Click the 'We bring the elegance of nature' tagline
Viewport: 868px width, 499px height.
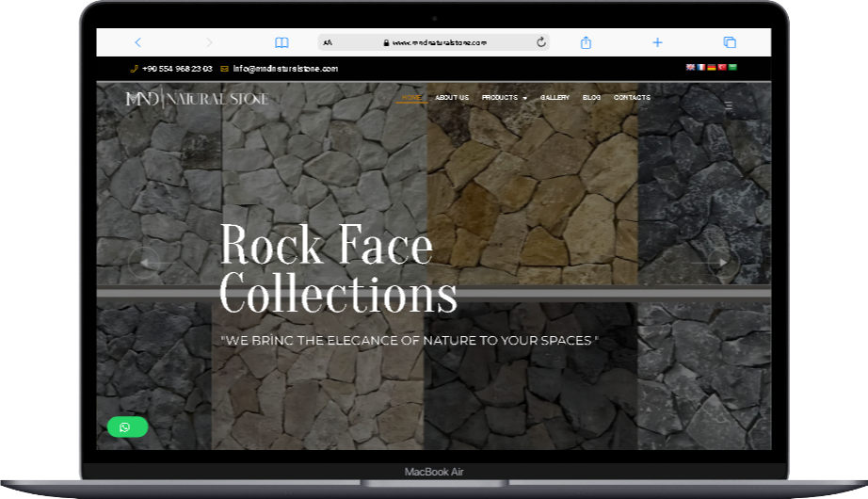[410, 341]
